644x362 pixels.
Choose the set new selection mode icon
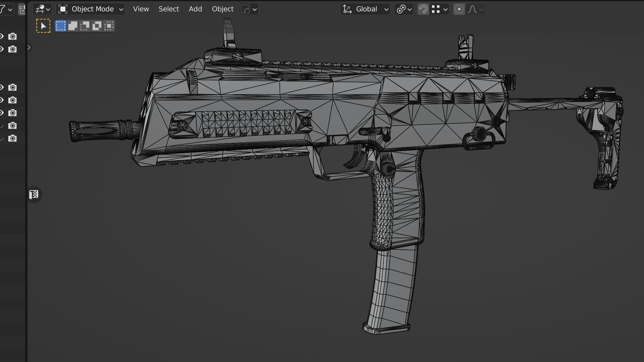(61, 26)
